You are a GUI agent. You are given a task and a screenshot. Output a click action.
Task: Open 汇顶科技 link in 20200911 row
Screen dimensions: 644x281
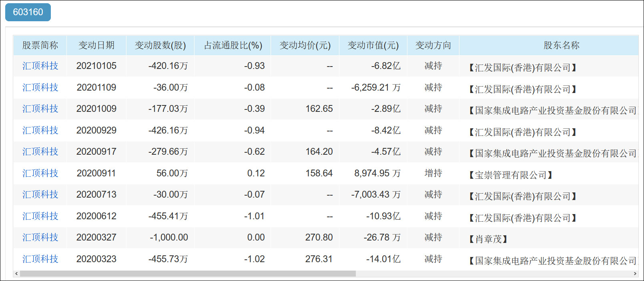tap(40, 173)
